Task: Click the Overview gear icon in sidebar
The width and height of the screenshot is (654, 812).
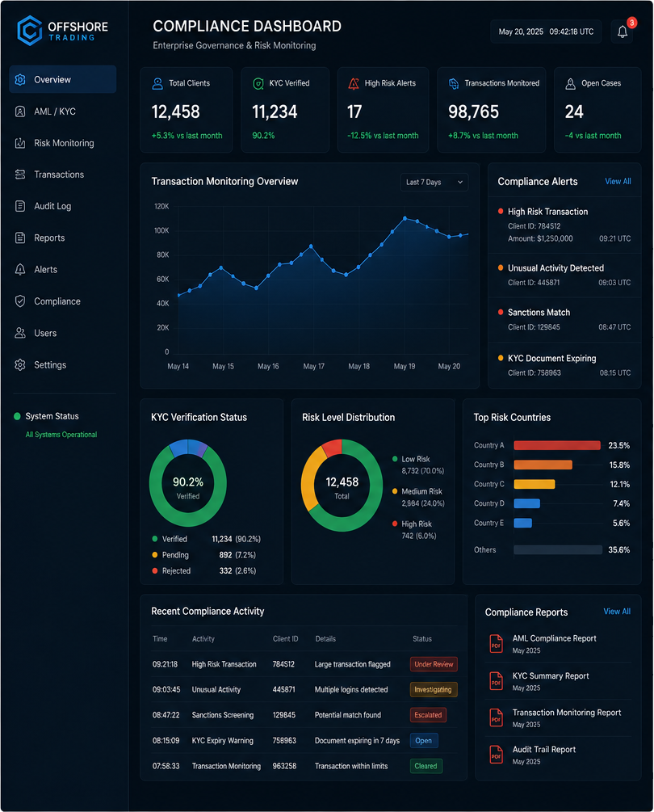Action: coord(20,80)
